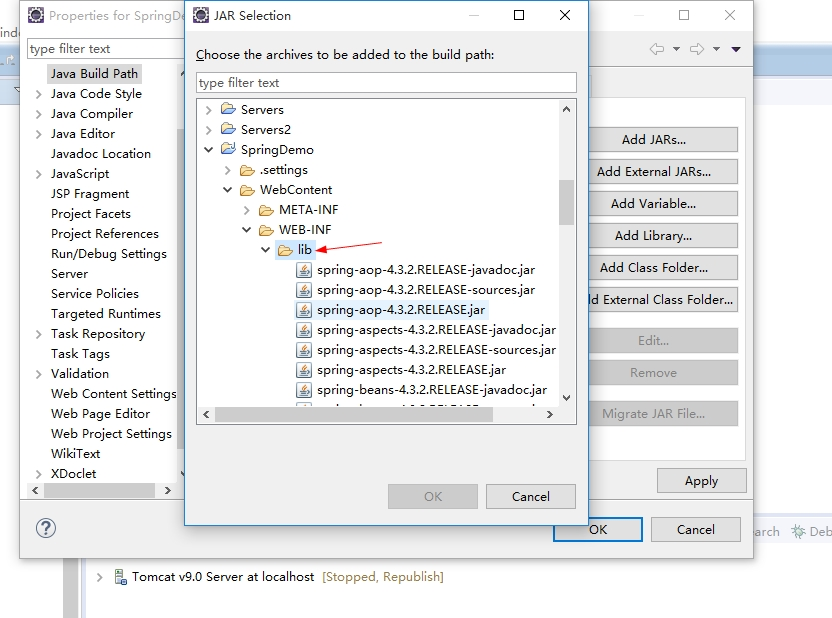Screen dimensions: 832x618
Task: Select Javadoc Location page
Action: click(101, 154)
